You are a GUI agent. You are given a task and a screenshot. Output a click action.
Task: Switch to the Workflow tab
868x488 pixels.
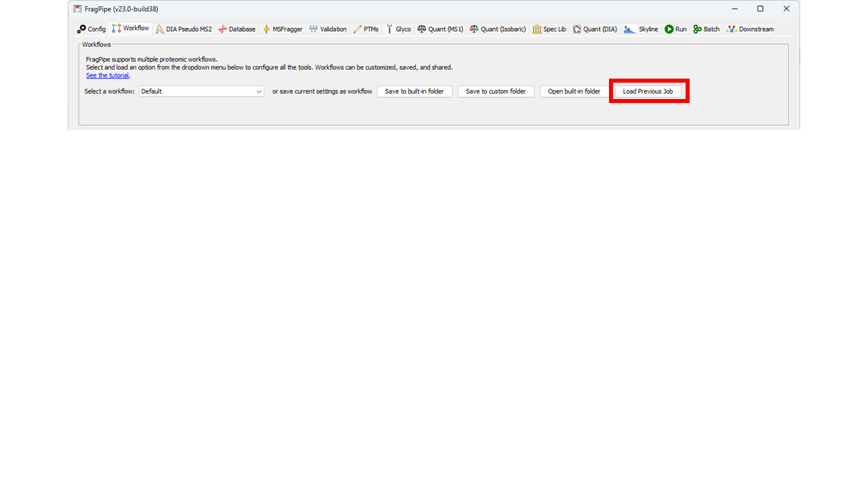pyautogui.click(x=131, y=28)
